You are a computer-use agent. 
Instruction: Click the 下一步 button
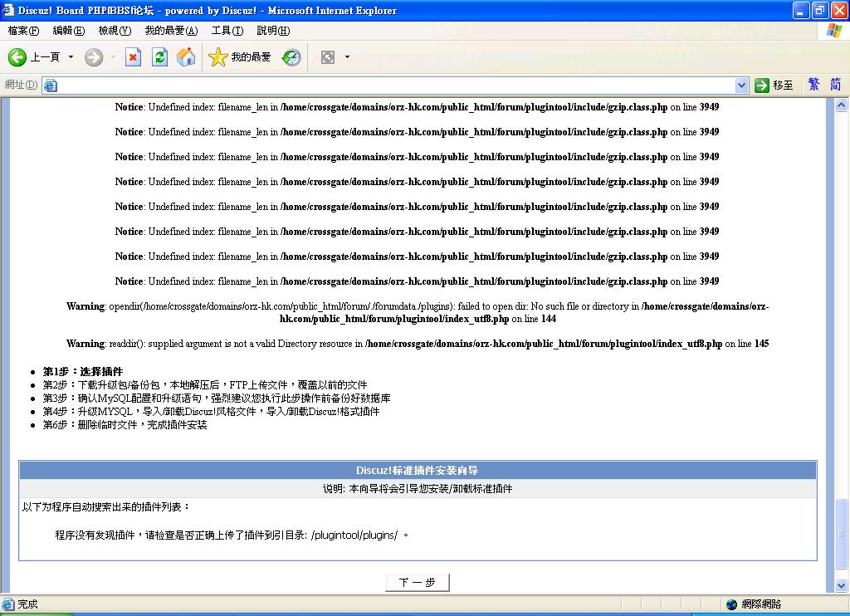[418, 583]
